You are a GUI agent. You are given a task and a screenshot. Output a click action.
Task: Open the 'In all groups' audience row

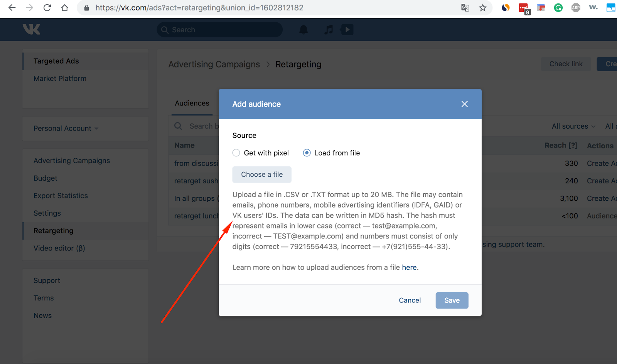pos(196,198)
